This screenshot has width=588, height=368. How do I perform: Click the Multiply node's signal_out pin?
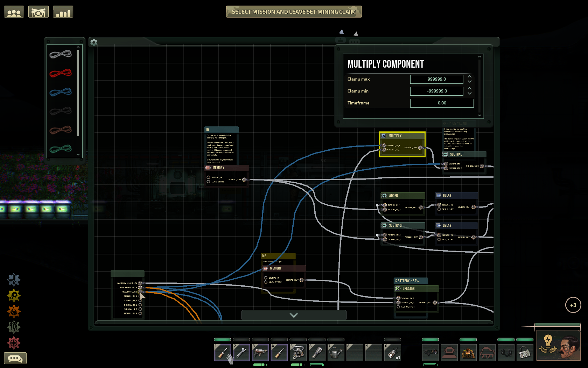tap(420, 148)
